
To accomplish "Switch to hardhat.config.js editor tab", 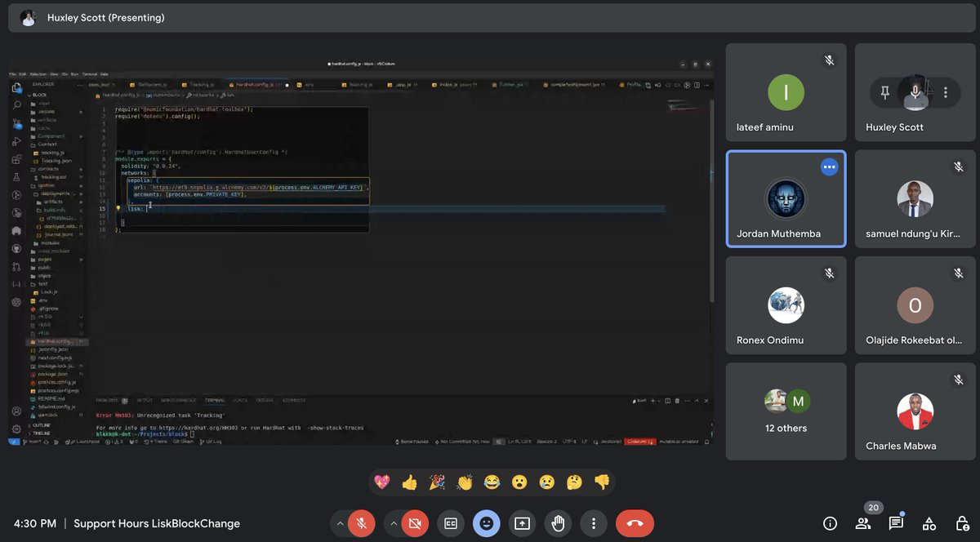I will (257, 84).
